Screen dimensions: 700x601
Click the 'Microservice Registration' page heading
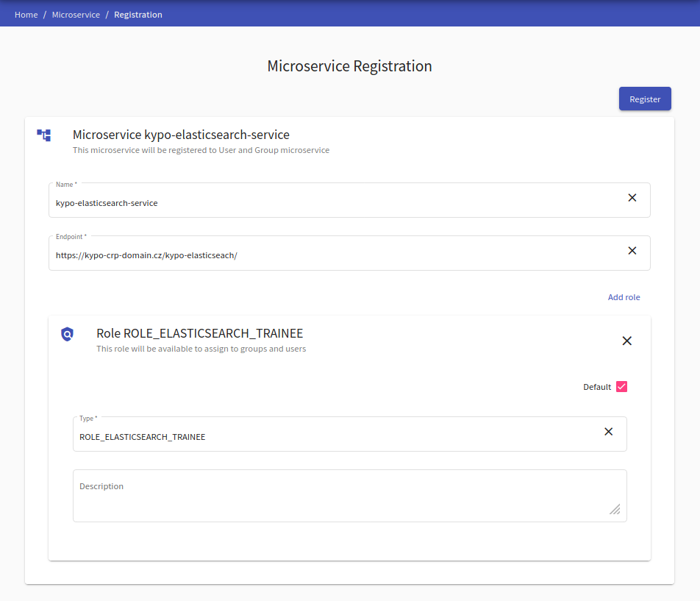pos(349,66)
